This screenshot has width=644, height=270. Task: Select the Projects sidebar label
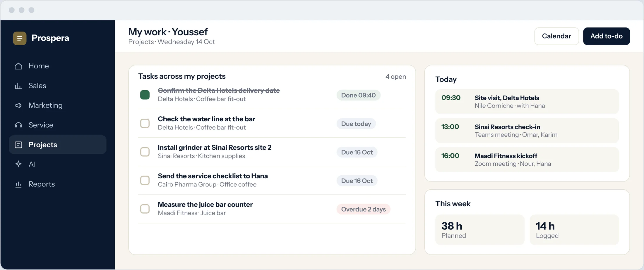click(x=43, y=145)
